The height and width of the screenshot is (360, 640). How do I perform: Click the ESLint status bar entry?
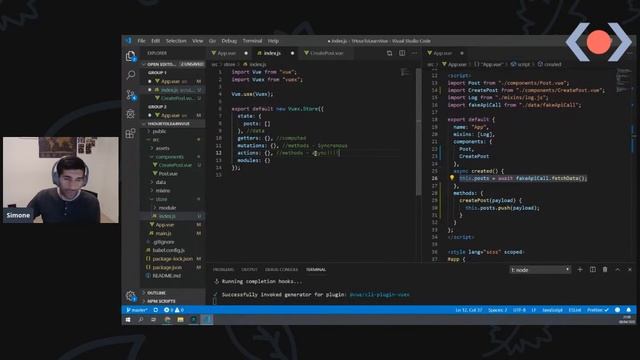pos(575,310)
